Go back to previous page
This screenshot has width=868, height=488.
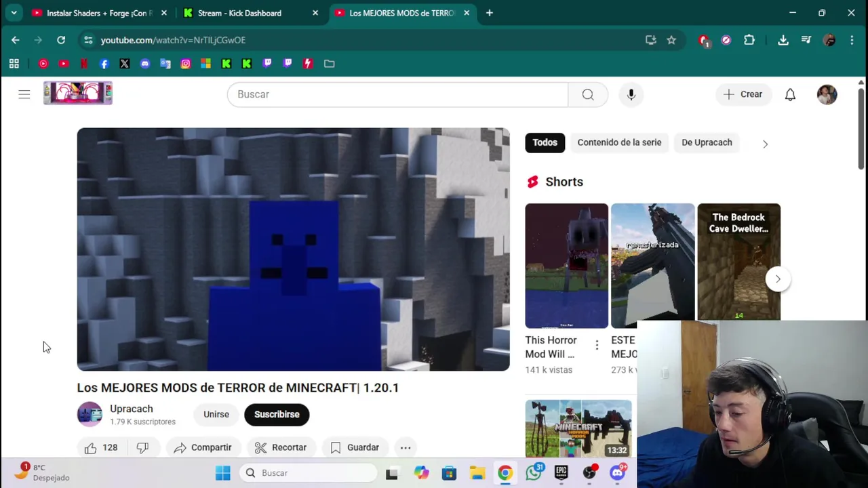(16, 40)
